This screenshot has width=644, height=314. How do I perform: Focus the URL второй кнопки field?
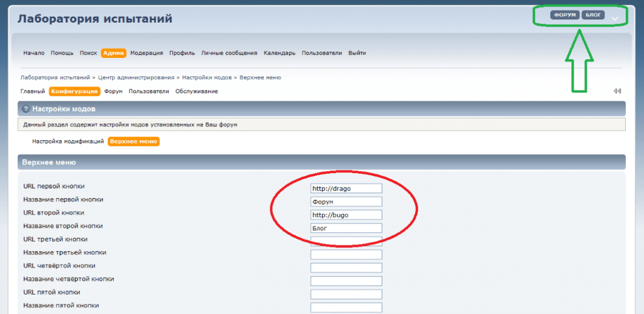[x=346, y=215]
